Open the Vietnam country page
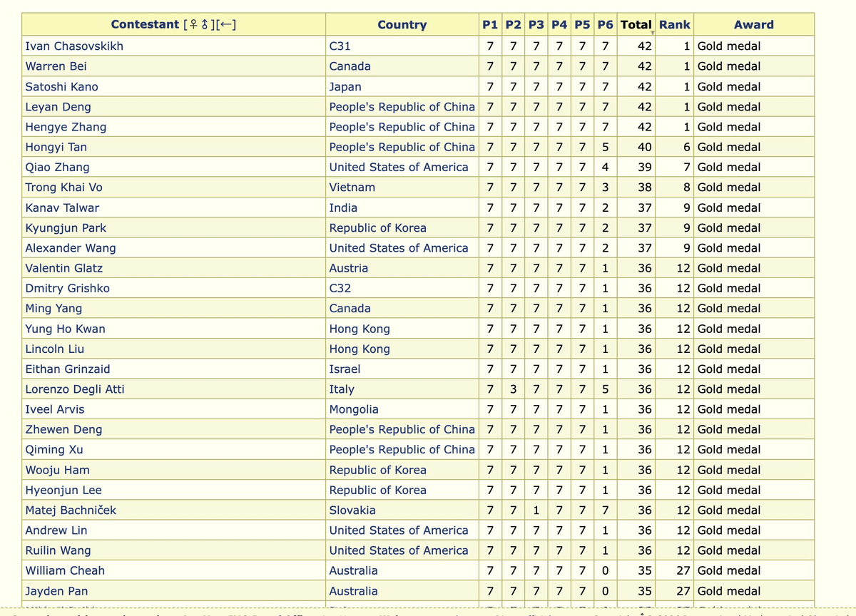The image size is (856, 616). [352, 188]
